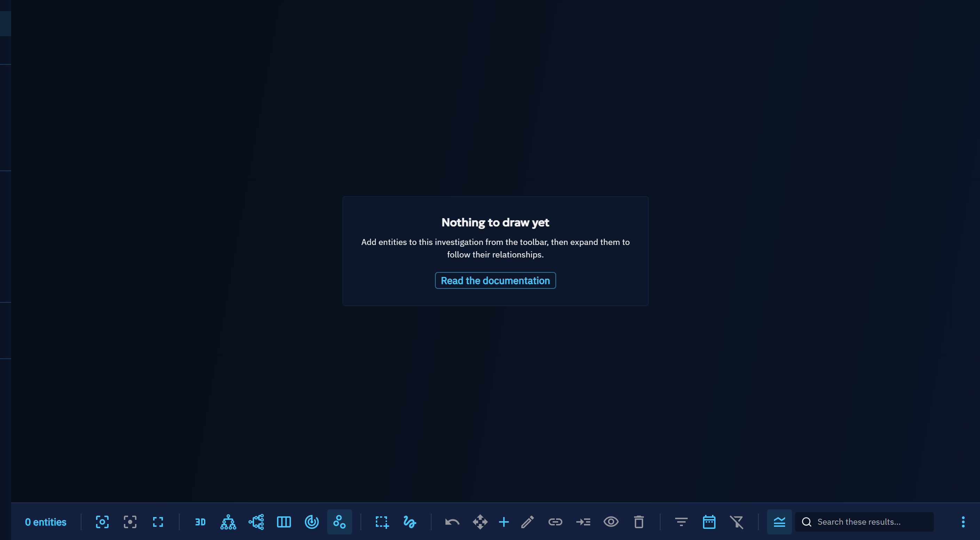980x540 pixels.
Task: Apply the radial spiral layout
Action: [x=311, y=522]
